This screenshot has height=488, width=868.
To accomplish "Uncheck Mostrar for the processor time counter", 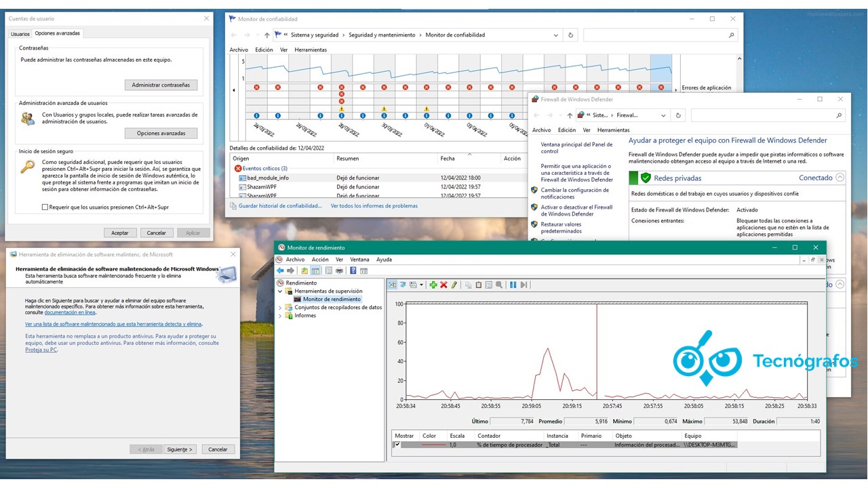I will 397,445.
